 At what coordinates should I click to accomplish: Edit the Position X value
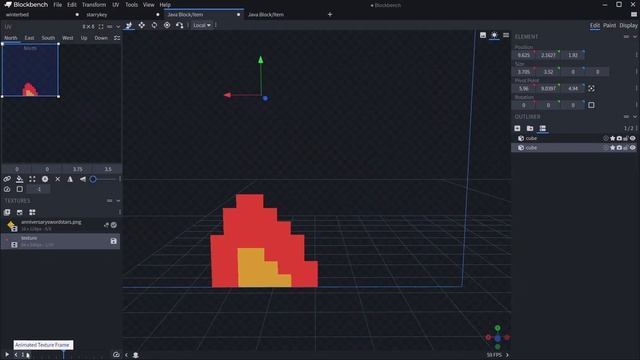(524, 55)
